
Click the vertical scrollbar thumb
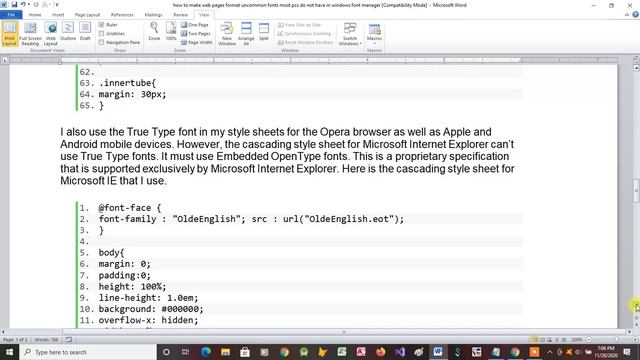[x=636, y=190]
